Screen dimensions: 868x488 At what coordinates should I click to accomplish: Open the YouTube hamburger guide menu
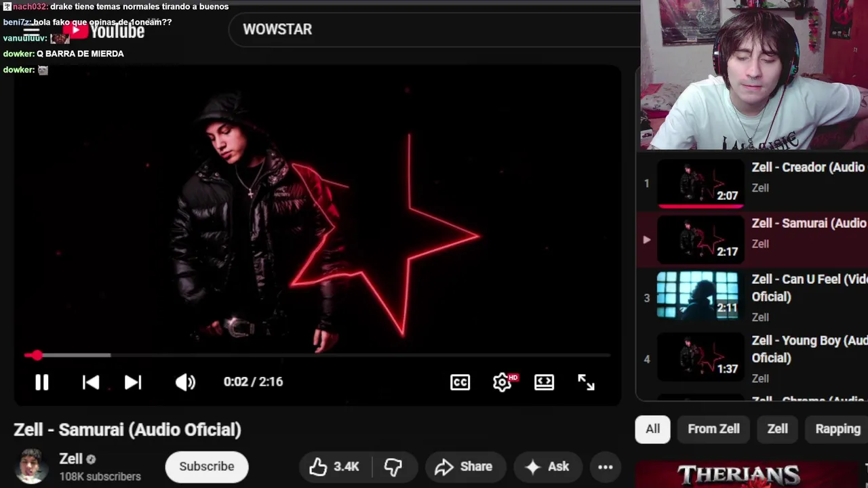point(31,30)
